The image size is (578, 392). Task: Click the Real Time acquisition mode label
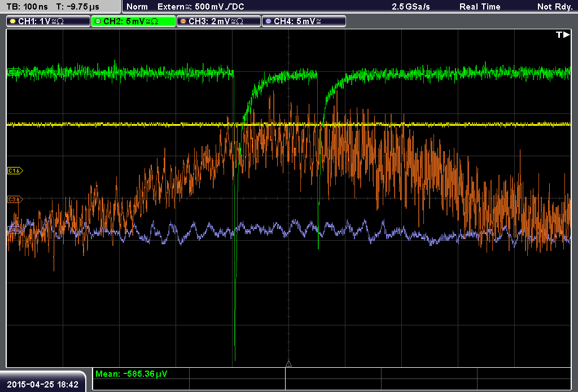[480, 7]
